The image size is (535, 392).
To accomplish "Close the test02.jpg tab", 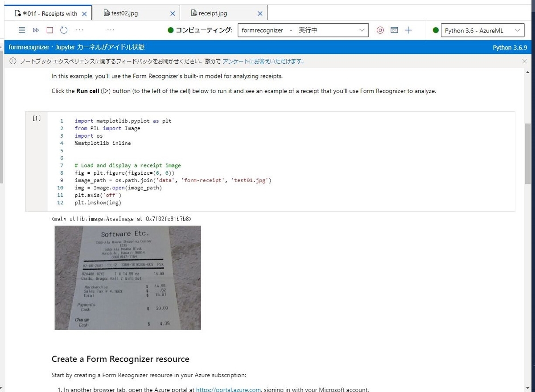I will point(173,14).
